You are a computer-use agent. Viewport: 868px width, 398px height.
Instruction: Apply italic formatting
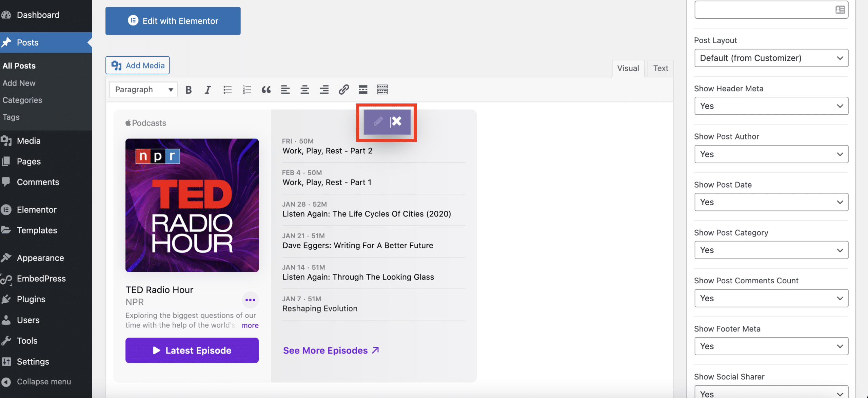tap(208, 89)
